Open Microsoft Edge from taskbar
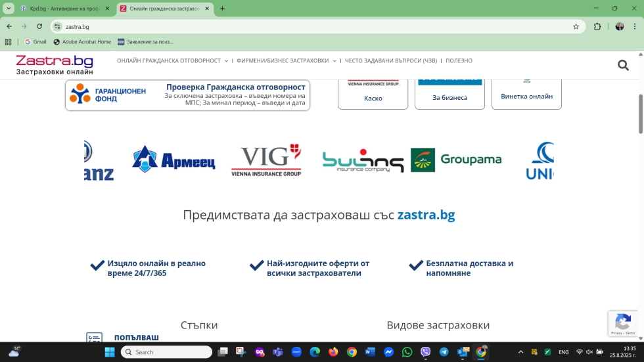 [315, 352]
